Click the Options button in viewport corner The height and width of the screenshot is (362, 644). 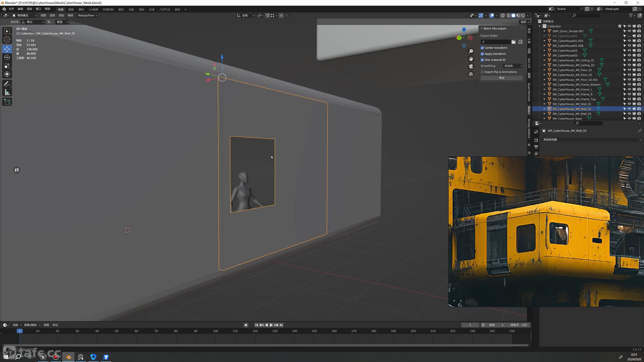coord(525,22)
